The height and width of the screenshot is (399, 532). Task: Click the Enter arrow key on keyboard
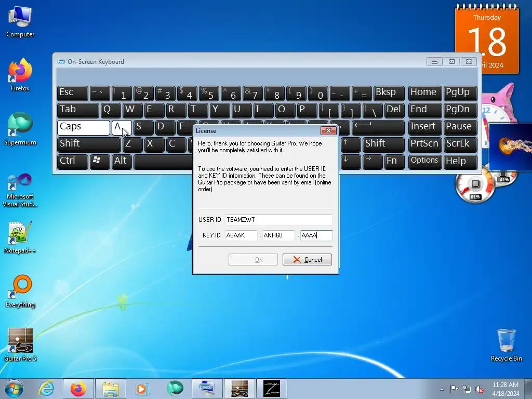[x=378, y=127]
